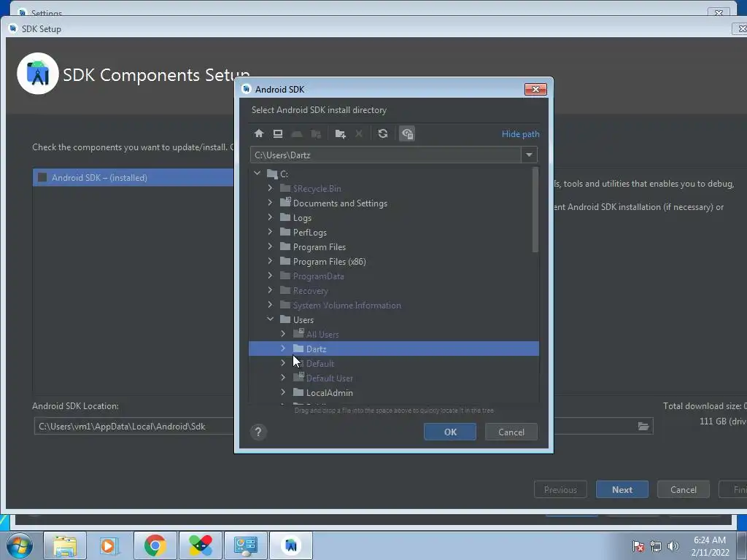The image size is (747, 560).
Task: Toggle show hidden files and directories
Action: (407, 134)
